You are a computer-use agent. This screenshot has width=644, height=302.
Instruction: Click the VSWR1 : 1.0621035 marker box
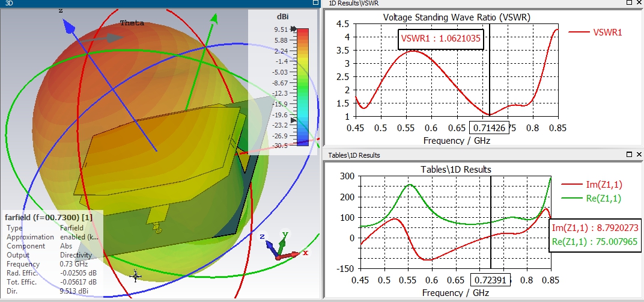[441, 39]
